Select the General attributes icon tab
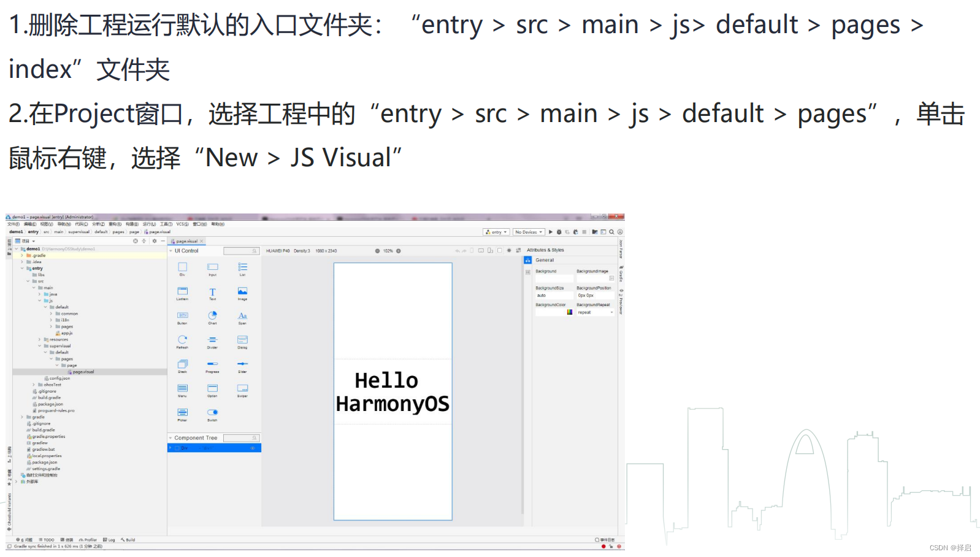This screenshot has width=980, height=557. click(527, 260)
